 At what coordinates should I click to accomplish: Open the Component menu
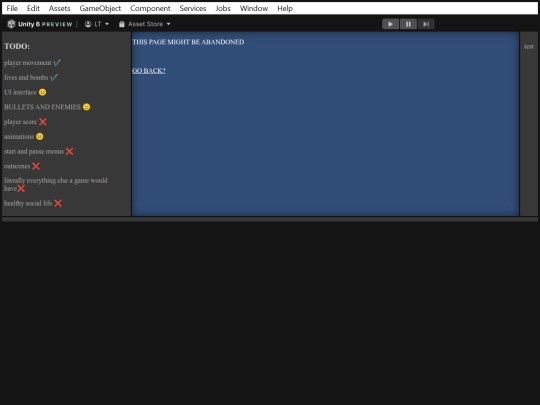coord(150,8)
